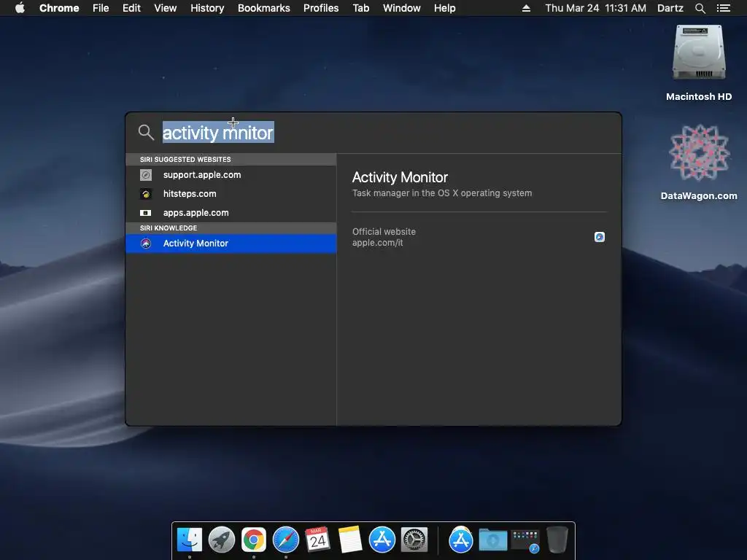Open Calendar from the Dock

318,540
